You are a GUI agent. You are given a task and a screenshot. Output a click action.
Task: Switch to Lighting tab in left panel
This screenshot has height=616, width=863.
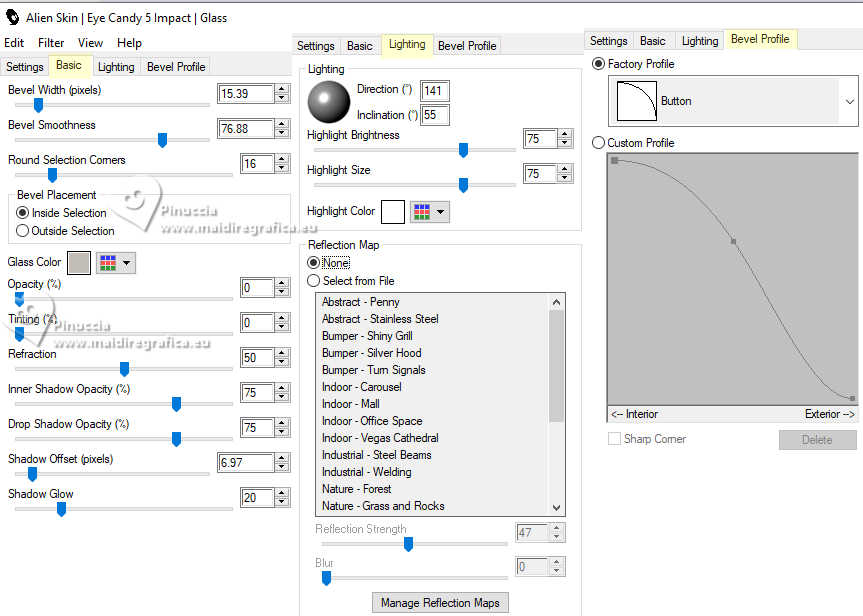coord(116,67)
